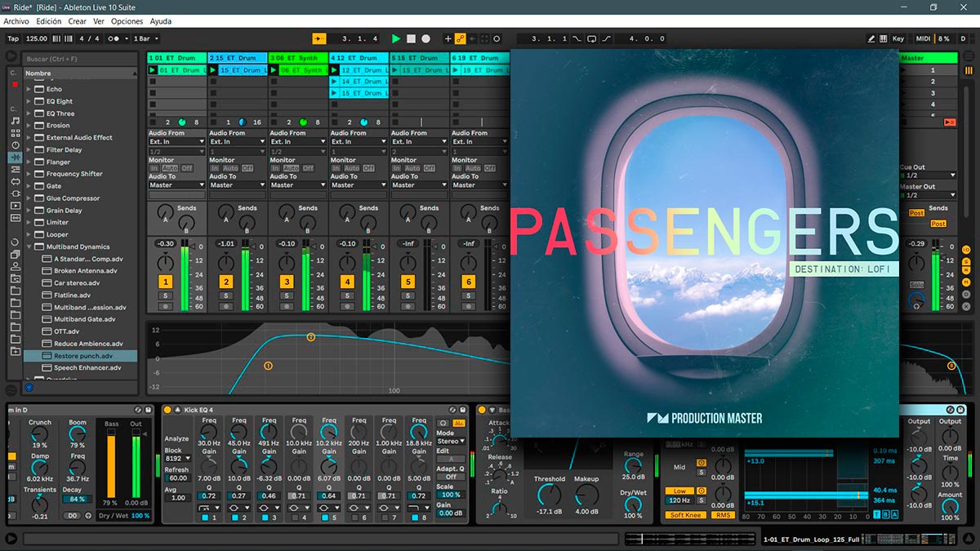The width and height of the screenshot is (980, 551).
Task: Solo track 4 with its S button
Action: [347, 295]
